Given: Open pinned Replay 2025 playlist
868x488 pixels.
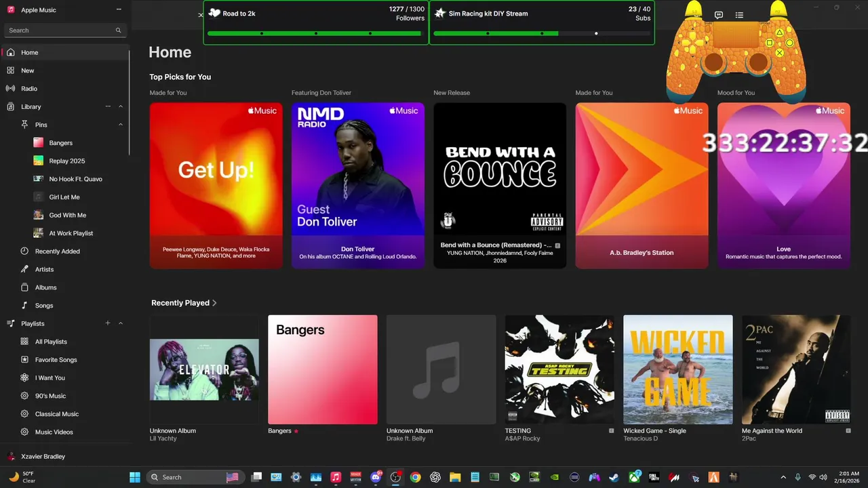Looking at the screenshot, I should point(65,161).
